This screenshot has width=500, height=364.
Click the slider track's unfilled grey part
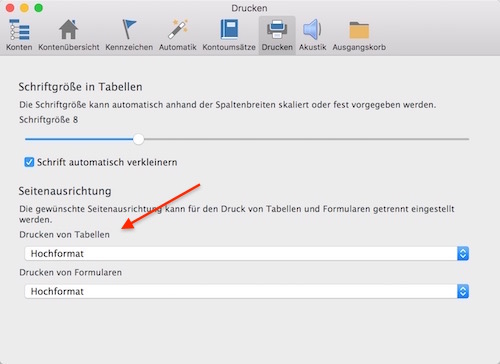pyautogui.click(x=306, y=139)
